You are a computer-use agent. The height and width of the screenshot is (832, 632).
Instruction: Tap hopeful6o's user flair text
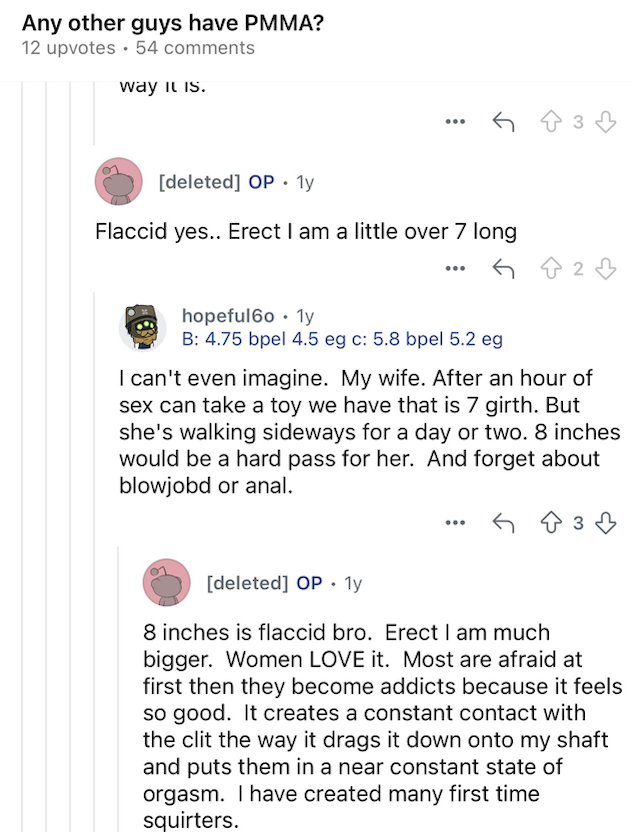coord(342,339)
